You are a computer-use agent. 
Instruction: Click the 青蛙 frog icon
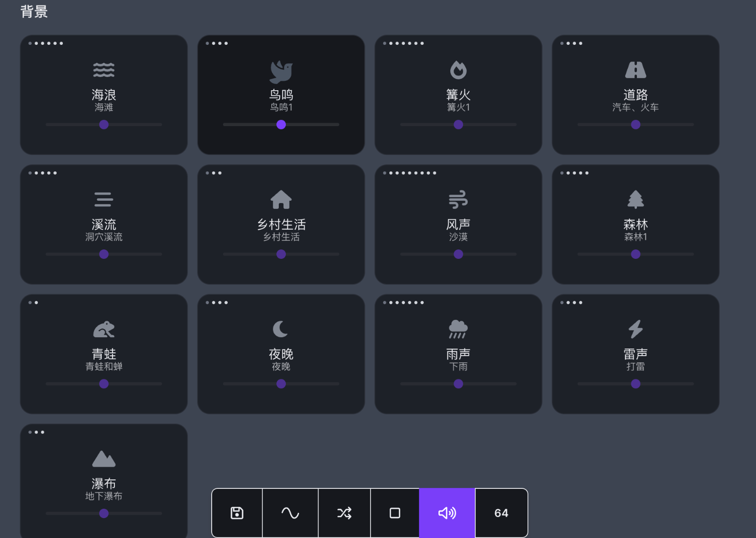point(104,329)
